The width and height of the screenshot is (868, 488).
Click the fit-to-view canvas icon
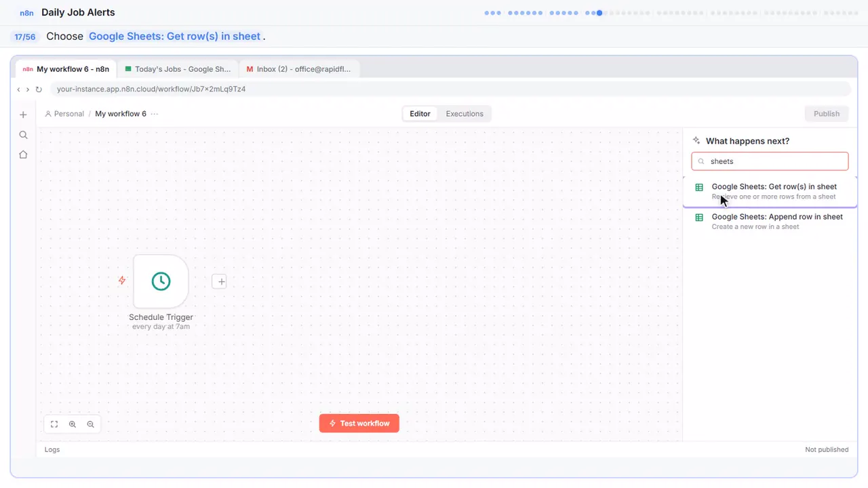coord(54,424)
